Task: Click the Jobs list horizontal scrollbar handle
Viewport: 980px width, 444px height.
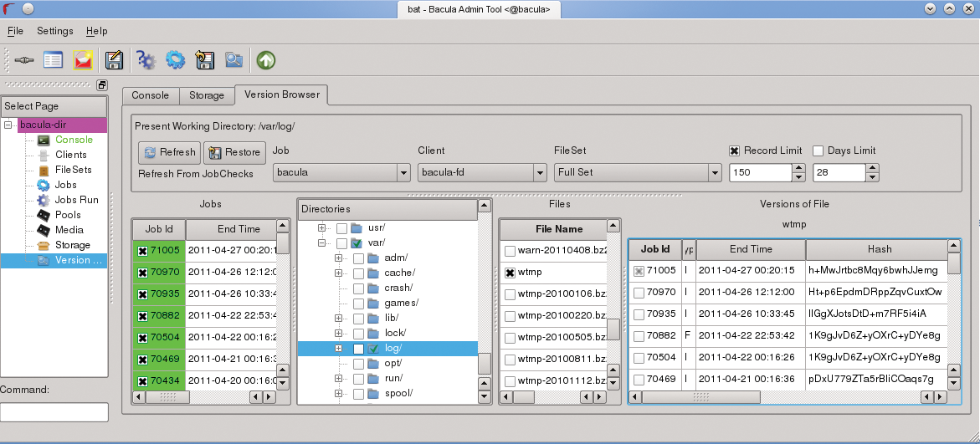Action: [x=168, y=396]
